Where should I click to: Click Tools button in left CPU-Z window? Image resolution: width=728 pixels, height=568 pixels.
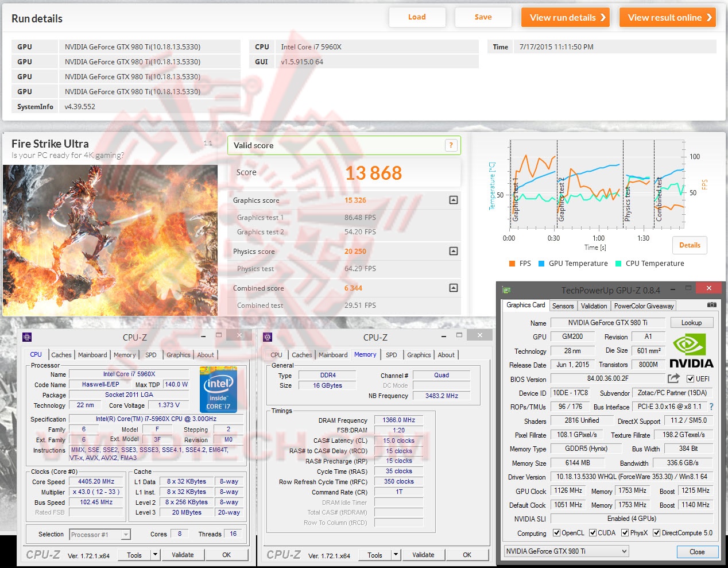point(134,555)
